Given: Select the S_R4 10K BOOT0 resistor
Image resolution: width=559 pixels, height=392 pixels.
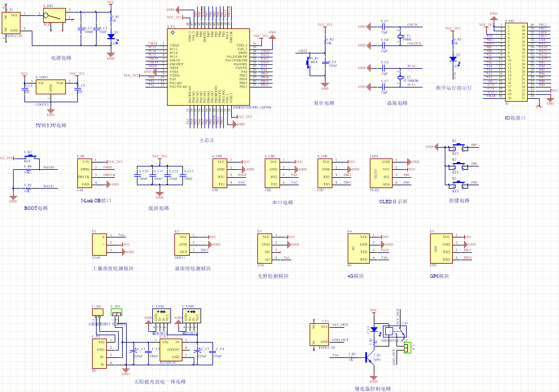Looking at the screenshot, I should coord(28,169).
